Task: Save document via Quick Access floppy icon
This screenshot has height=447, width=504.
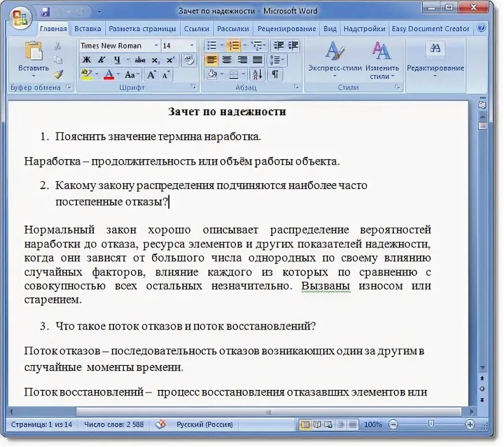Action: [x=45, y=12]
